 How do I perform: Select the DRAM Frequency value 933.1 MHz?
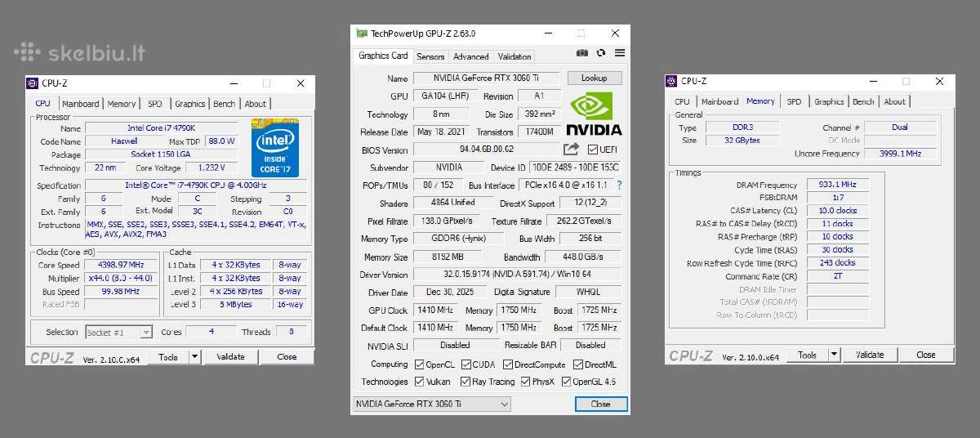pos(838,185)
